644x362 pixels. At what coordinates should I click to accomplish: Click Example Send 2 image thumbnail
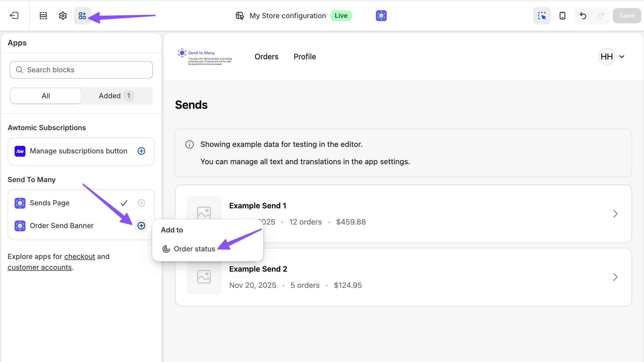(x=204, y=277)
